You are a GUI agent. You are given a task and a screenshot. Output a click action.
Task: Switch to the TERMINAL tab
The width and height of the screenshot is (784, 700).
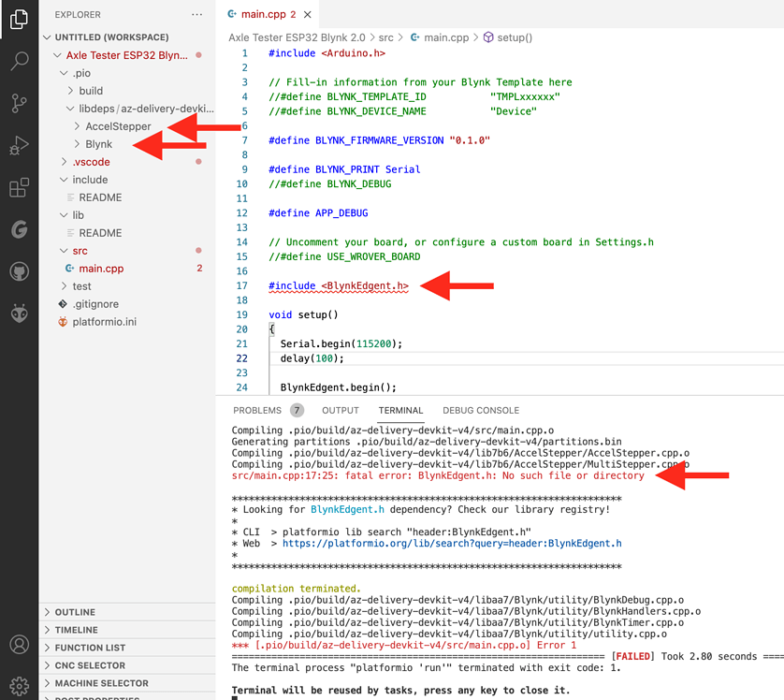click(400, 410)
